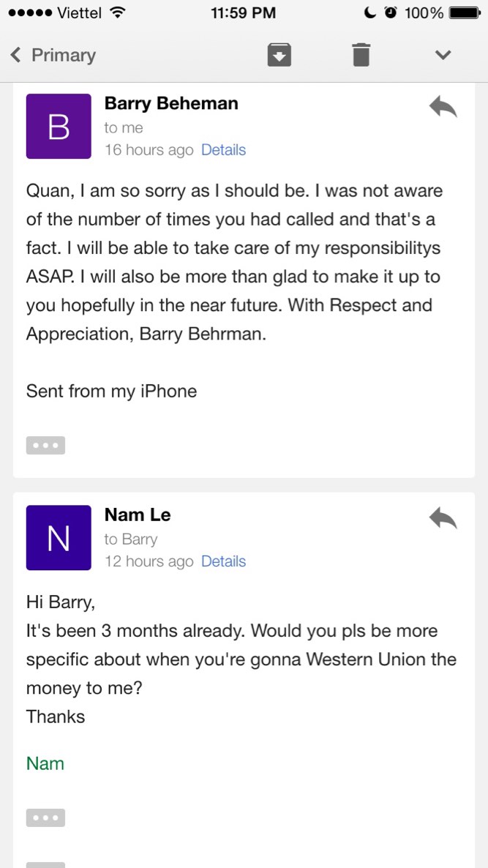
Task: Tap the sender name Nam Le
Action: pos(138,515)
